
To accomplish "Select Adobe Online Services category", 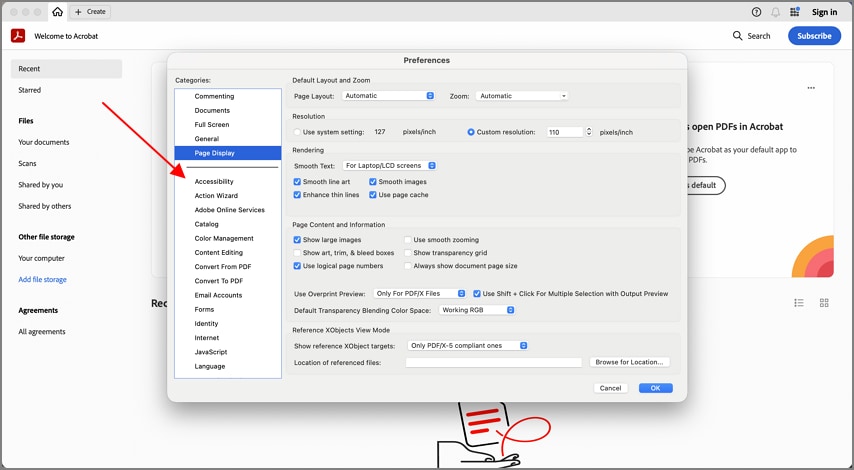I will point(228,210).
